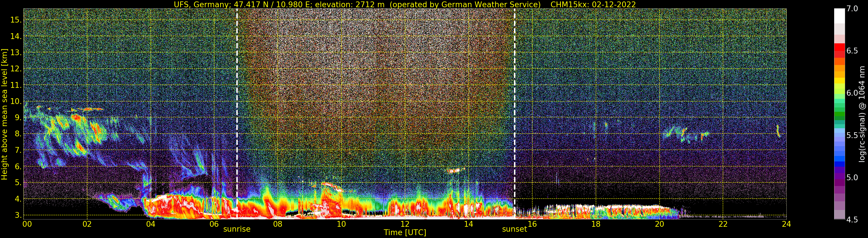Click the colorbar value '6.0'
The image size is (868, 238).
[x=852, y=93]
